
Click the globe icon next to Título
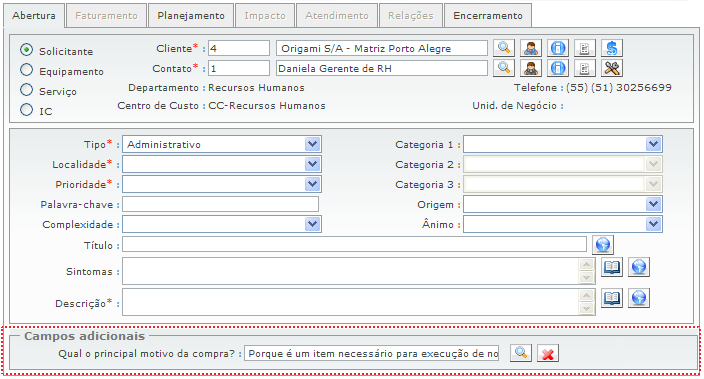coord(603,245)
